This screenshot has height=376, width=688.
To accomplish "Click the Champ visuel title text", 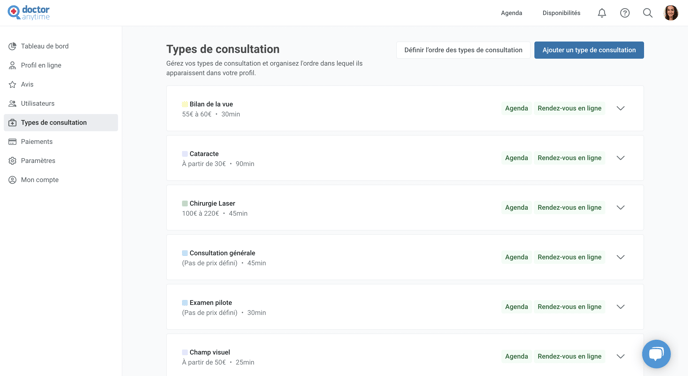I will pyautogui.click(x=210, y=352).
